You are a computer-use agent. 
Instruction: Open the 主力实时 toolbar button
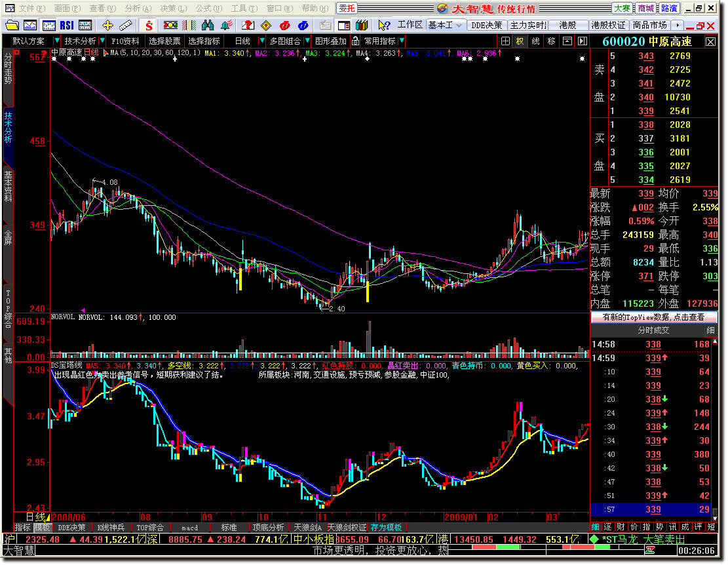528,25
